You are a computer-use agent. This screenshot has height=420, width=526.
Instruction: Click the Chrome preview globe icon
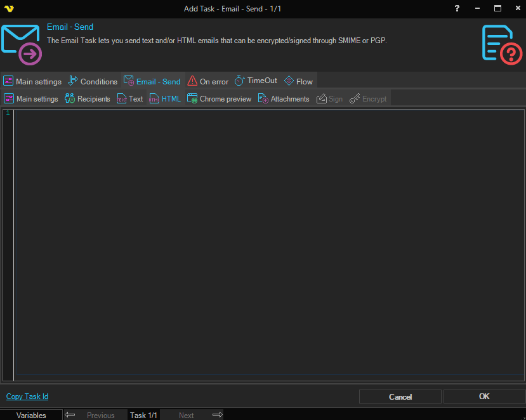point(192,99)
